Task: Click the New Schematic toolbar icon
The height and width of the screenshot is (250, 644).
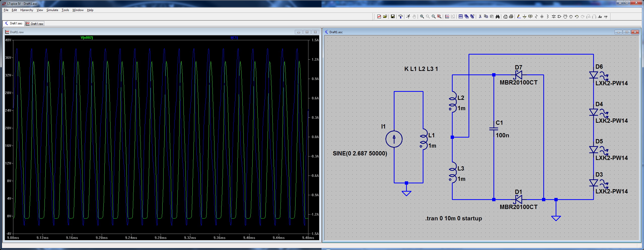Action: (x=379, y=17)
